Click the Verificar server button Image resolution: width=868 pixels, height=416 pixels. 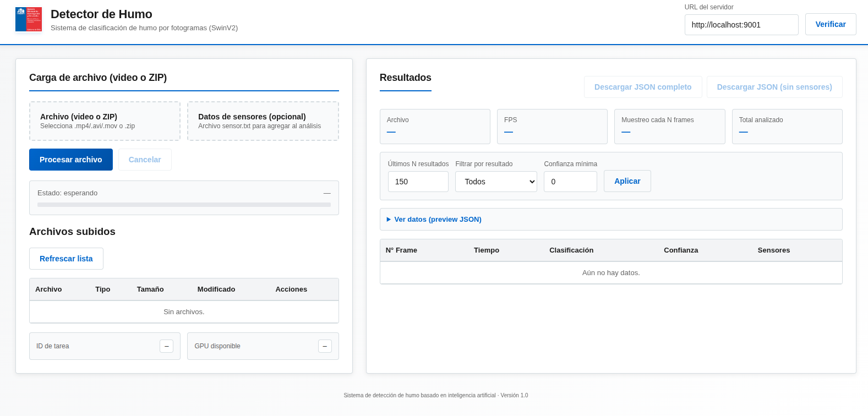tap(830, 24)
